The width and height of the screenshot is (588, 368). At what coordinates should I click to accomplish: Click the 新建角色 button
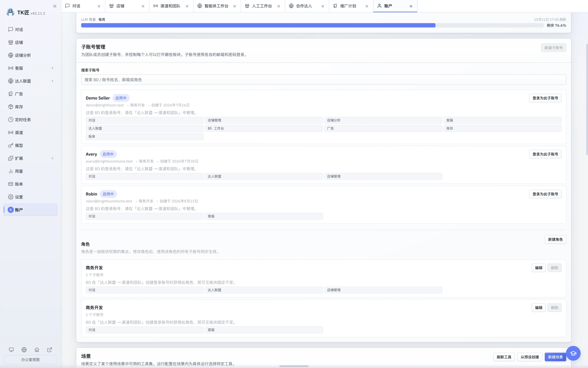click(555, 239)
